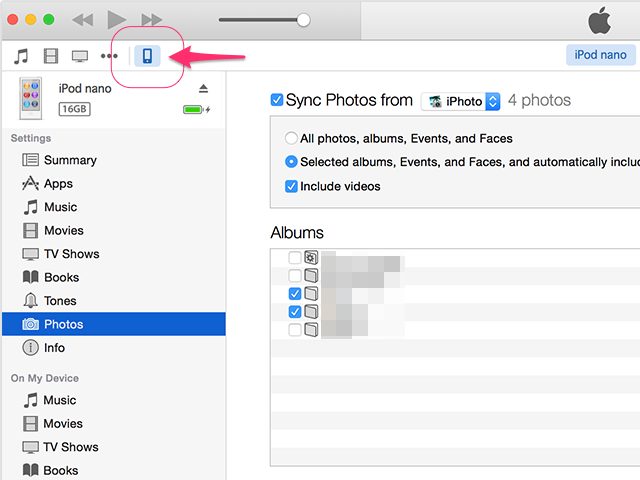Skip forward with the fast-forward button
Screen dimensions: 640x480
[x=151, y=20]
